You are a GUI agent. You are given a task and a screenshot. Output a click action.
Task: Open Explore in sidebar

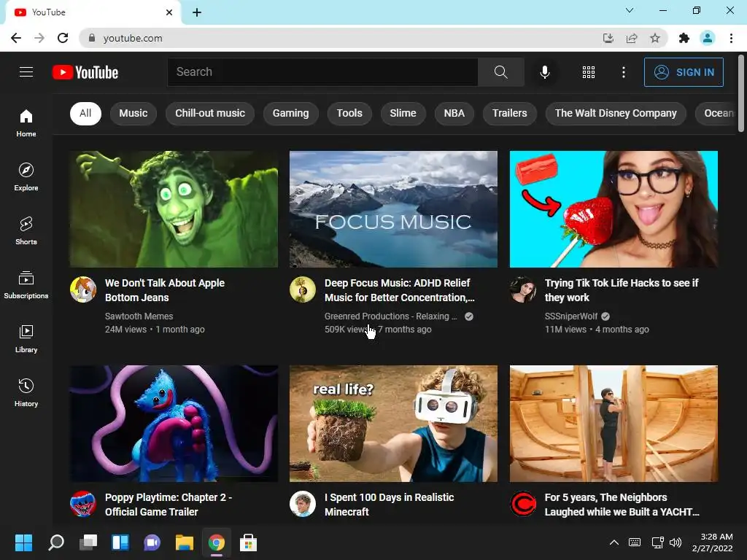[26, 176]
